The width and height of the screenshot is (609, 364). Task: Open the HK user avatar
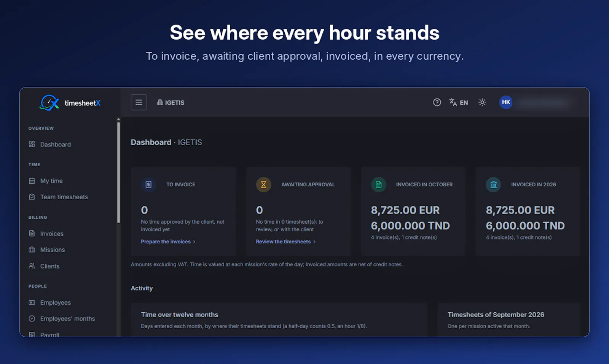pos(506,102)
